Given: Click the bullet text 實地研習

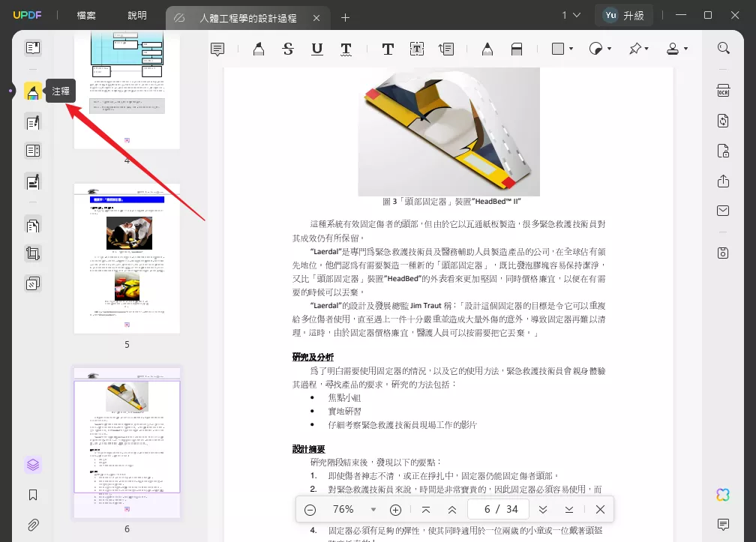Looking at the screenshot, I should coord(344,412).
